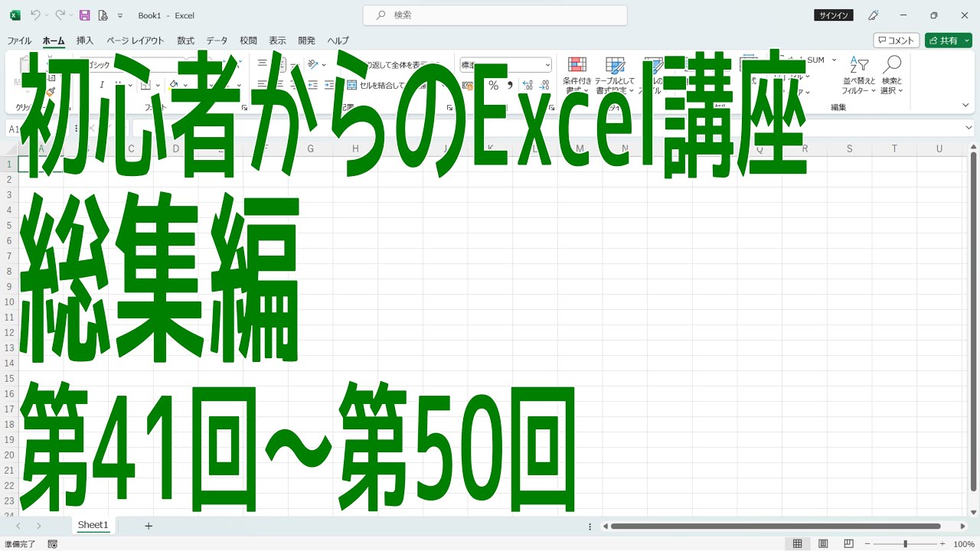The width and height of the screenshot is (980, 551).
Task: Click the vertical scrollbar thumb
Action: 973,321
